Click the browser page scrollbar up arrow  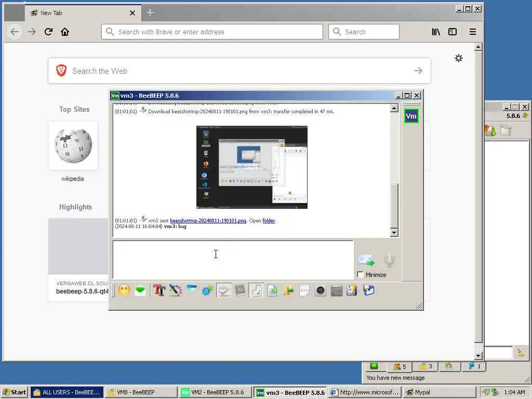pyautogui.click(x=478, y=47)
